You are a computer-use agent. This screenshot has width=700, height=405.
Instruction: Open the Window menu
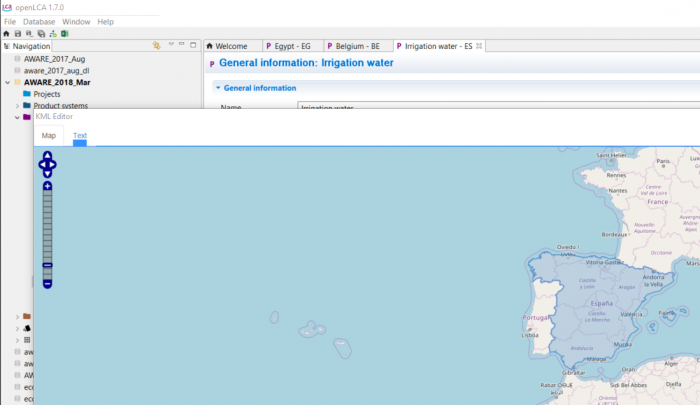point(76,21)
